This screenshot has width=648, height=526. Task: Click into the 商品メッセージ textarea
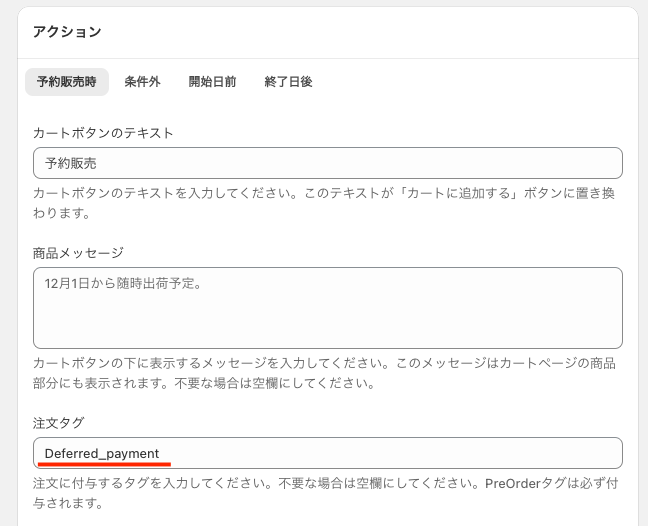[328, 308]
